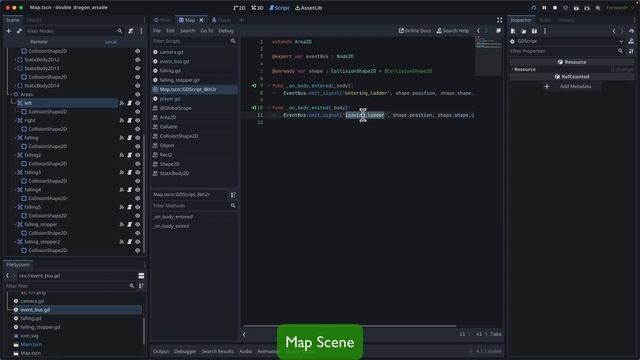Open script icon on the right node
The image size is (640, 360).
pyautogui.click(x=129, y=120)
